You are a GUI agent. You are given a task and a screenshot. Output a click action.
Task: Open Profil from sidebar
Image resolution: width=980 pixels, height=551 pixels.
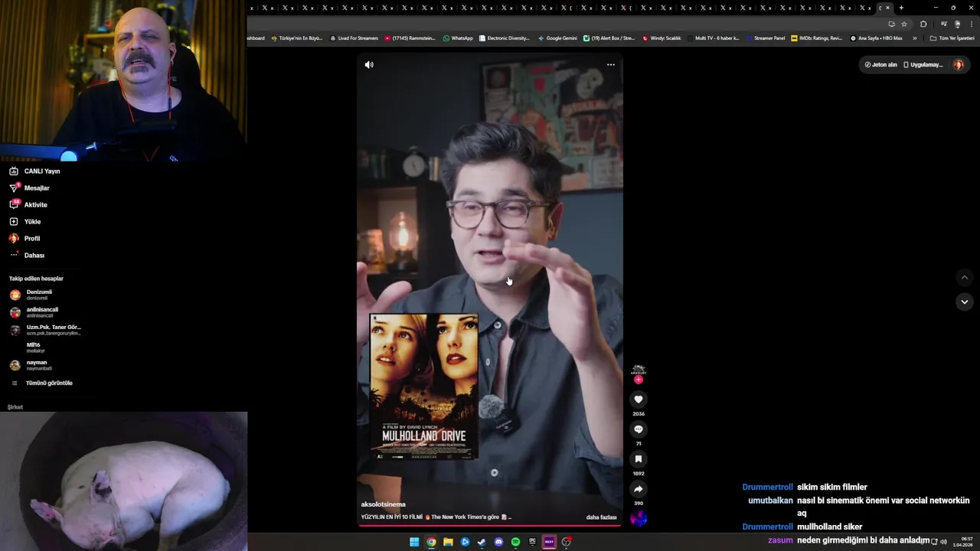point(24,239)
